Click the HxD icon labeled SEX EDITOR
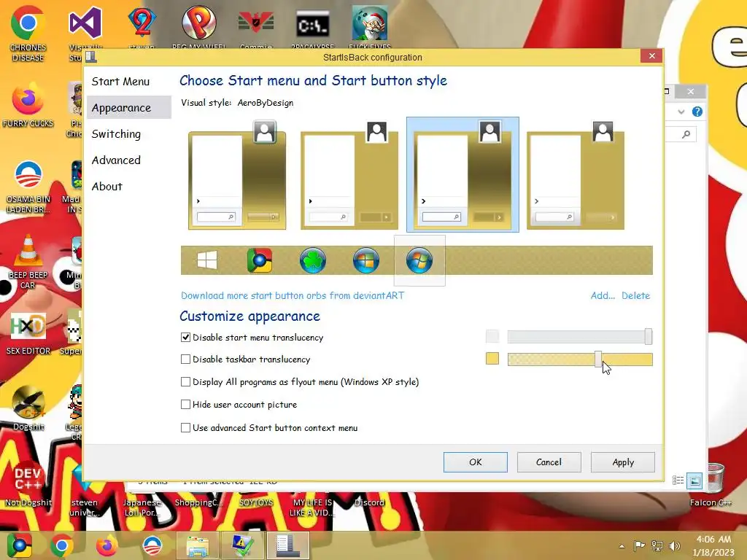Viewport: 747px width, 560px height. coord(28,333)
